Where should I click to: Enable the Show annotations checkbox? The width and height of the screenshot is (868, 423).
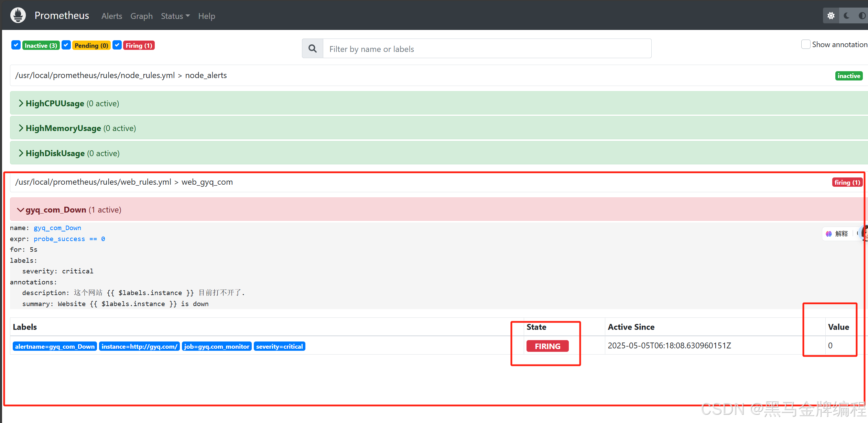click(805, 44)
